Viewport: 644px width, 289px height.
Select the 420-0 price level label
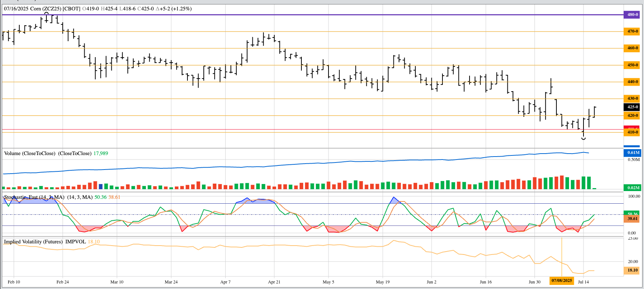(632, 116)
